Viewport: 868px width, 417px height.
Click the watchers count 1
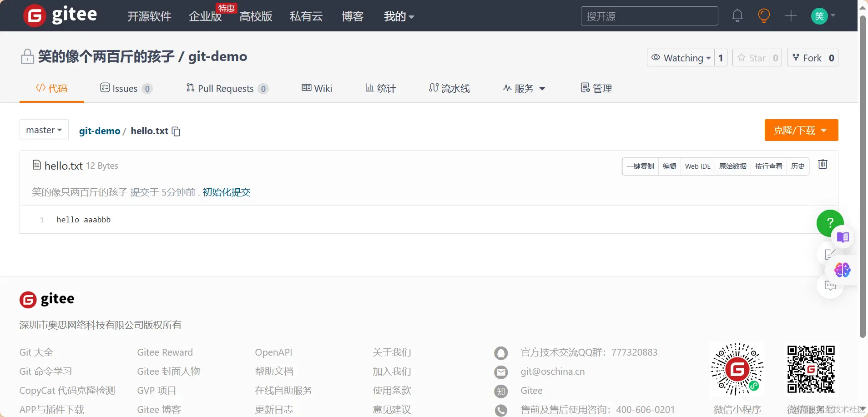tap(721, 58)
